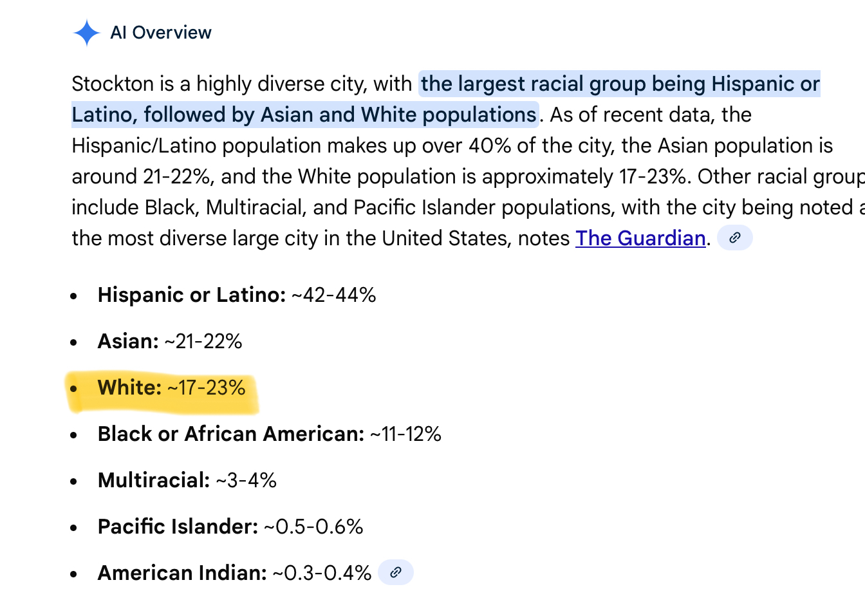Screen dimensions: 865x616
Task: Click the ~3-4% percentage value
Action: (x=246, y=480)
